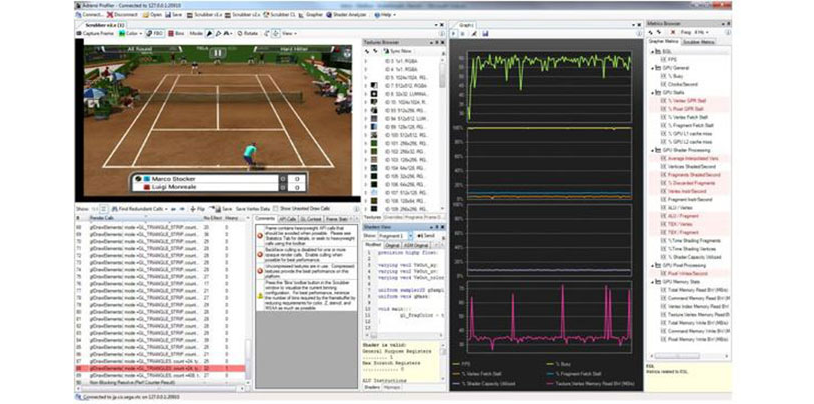
Task: Collapse the EGL metrics tree node
Action: [x=652, y=51]
